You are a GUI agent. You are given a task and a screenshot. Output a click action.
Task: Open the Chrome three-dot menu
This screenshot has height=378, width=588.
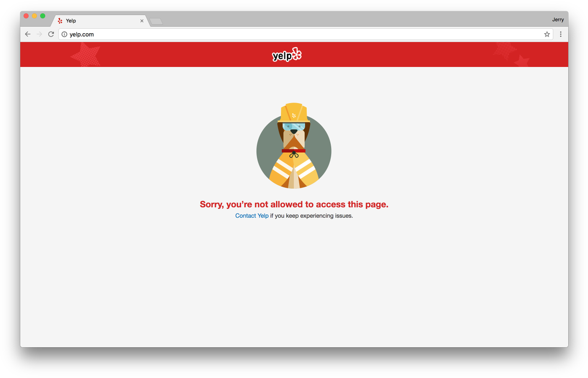point(561,34)
